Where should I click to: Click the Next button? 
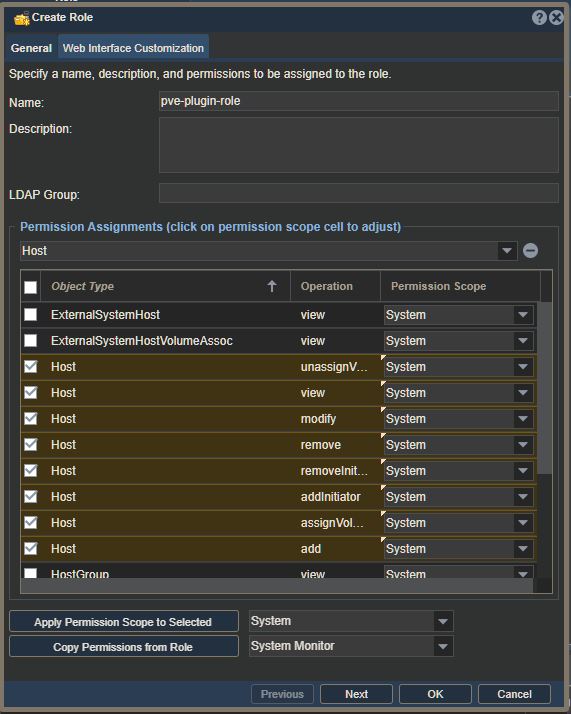(x=356, y=694)
